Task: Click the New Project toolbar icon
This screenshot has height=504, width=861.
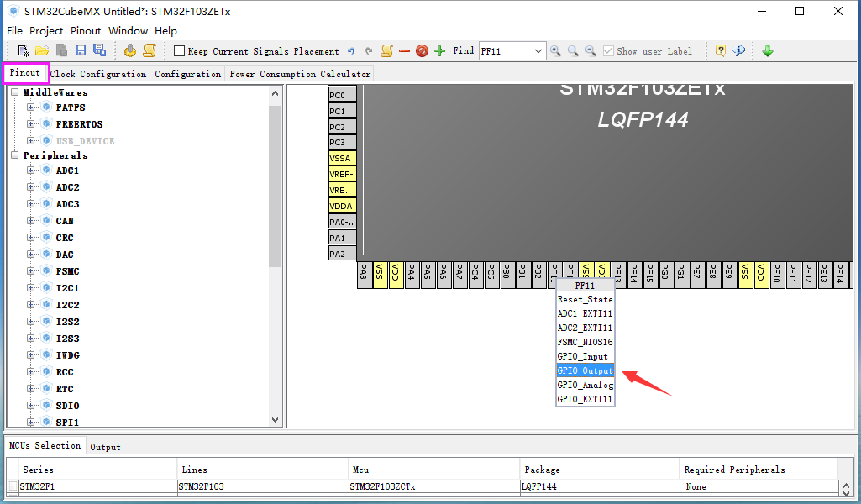Action: pyautogui.click(x=24, y=51)
